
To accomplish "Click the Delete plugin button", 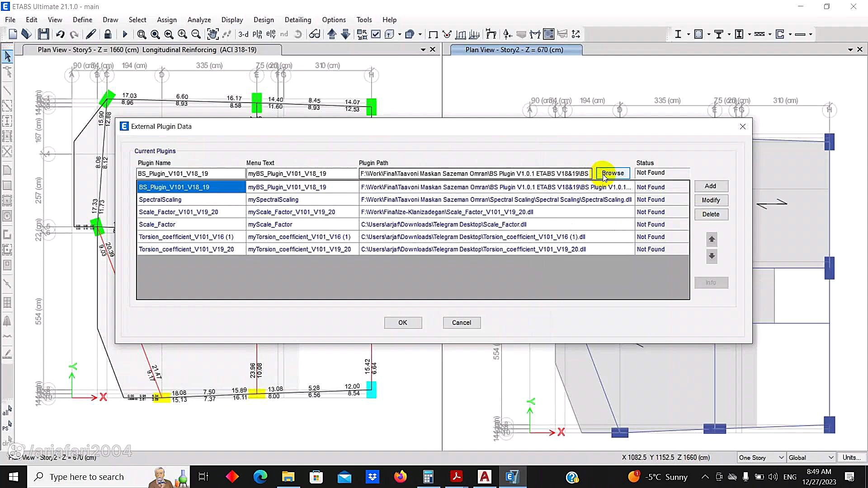I will 711,214.
